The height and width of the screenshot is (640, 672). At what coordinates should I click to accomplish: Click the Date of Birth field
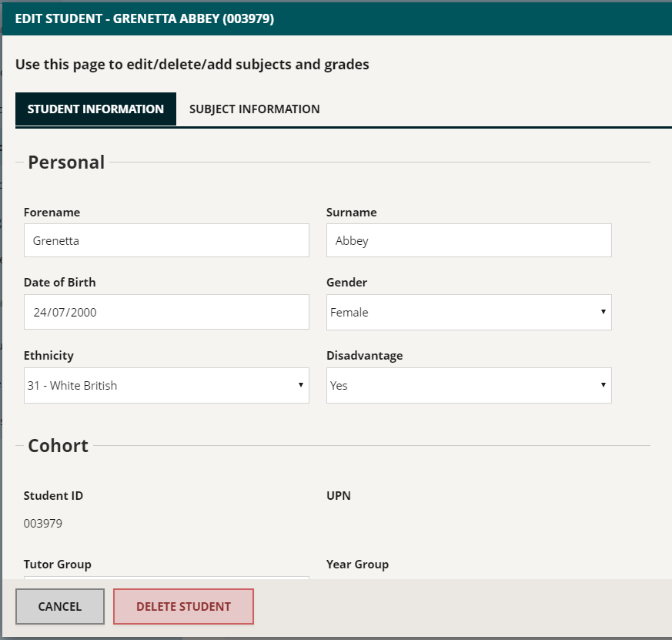pos(166,312)
